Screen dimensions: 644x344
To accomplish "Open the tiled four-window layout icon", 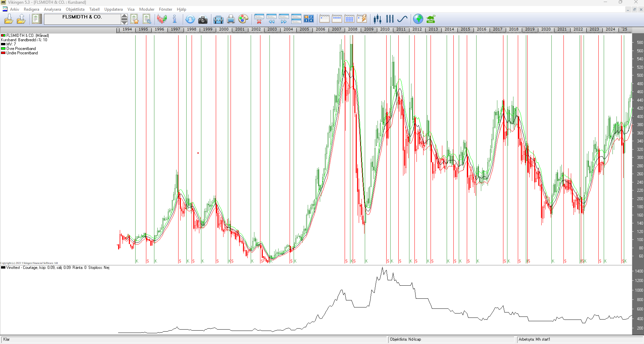I will coord(308,19).
